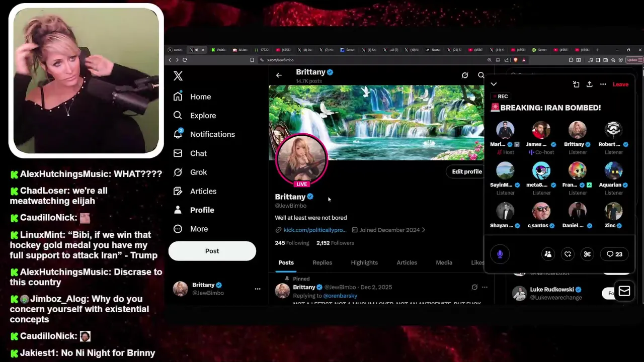Screen dimensions: 644x362
Task: Click the X logo in the sidebar
Action: 178,76
